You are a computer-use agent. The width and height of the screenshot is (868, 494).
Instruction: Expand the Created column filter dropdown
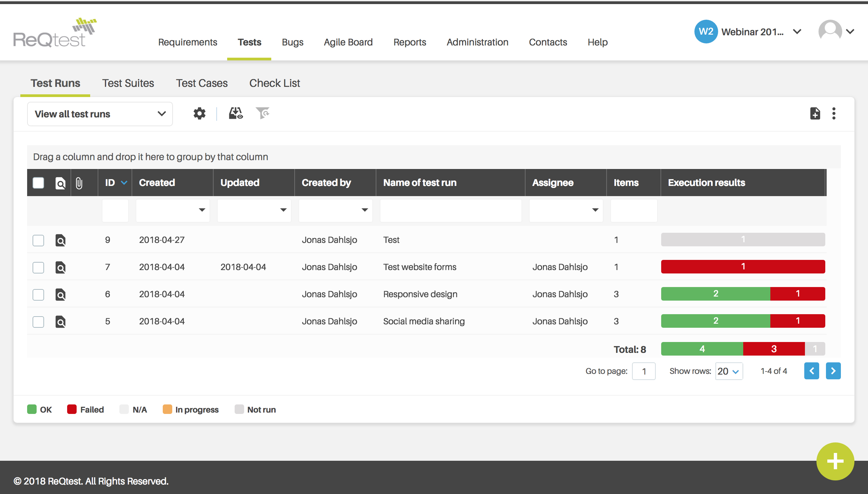pyautogui.click(x=202, y=210)
